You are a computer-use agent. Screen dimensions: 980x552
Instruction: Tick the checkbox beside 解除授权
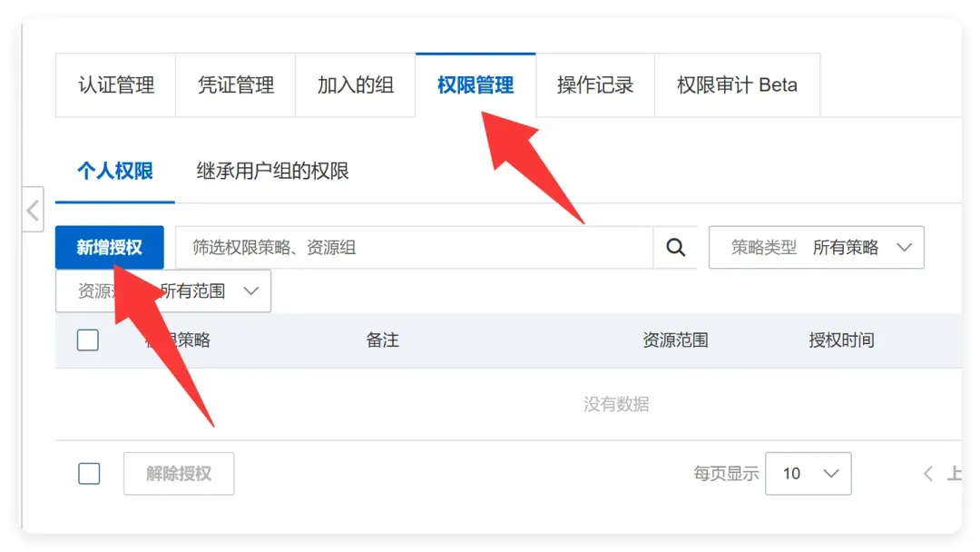(x=89, y=473)
